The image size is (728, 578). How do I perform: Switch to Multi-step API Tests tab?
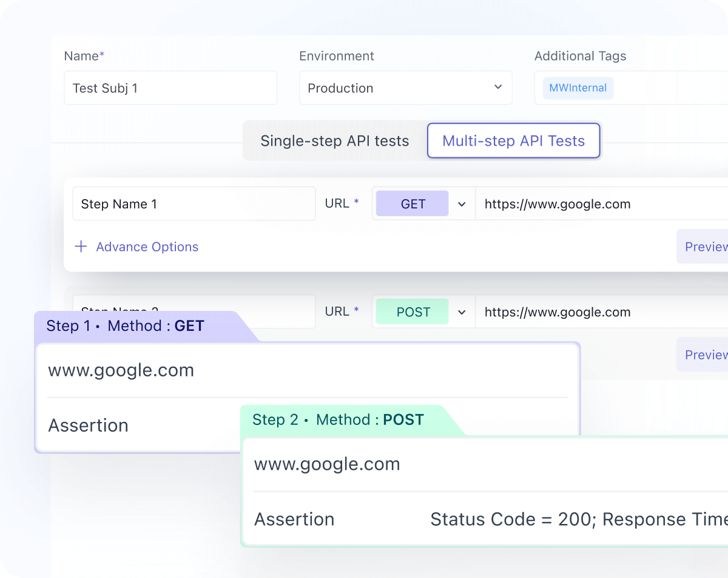click(x=513, y=141)
